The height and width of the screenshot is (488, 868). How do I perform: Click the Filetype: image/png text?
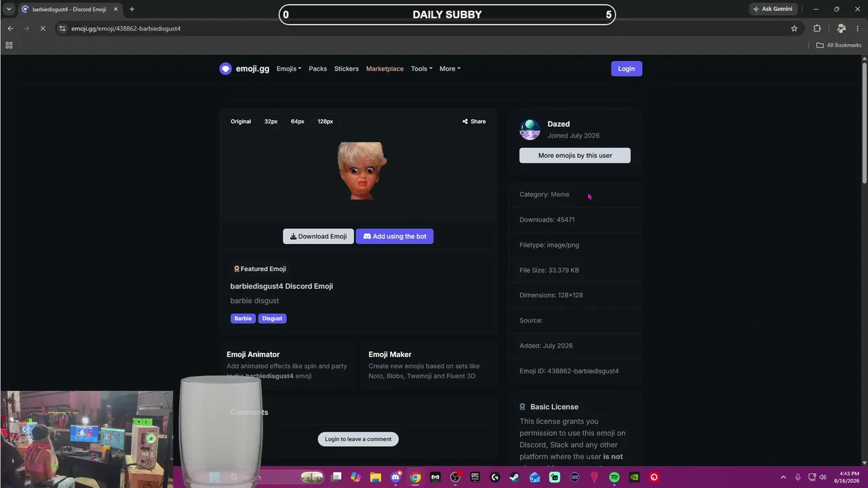pyautogui.click(x=549, y=245)
